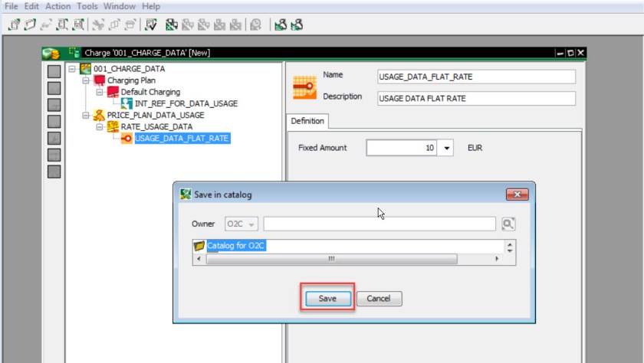644x363 pixels.
Task: Click the catalog list scroll-right arrow
Action: [x=497, y=259]
